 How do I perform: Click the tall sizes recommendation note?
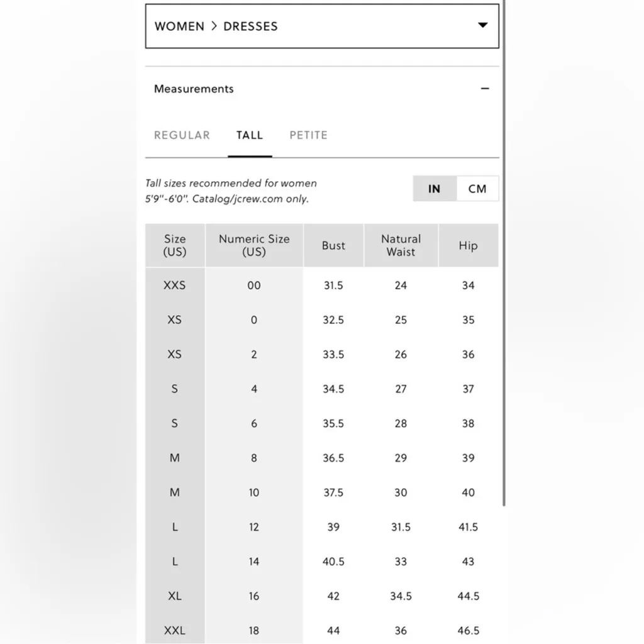coord(231,191)
